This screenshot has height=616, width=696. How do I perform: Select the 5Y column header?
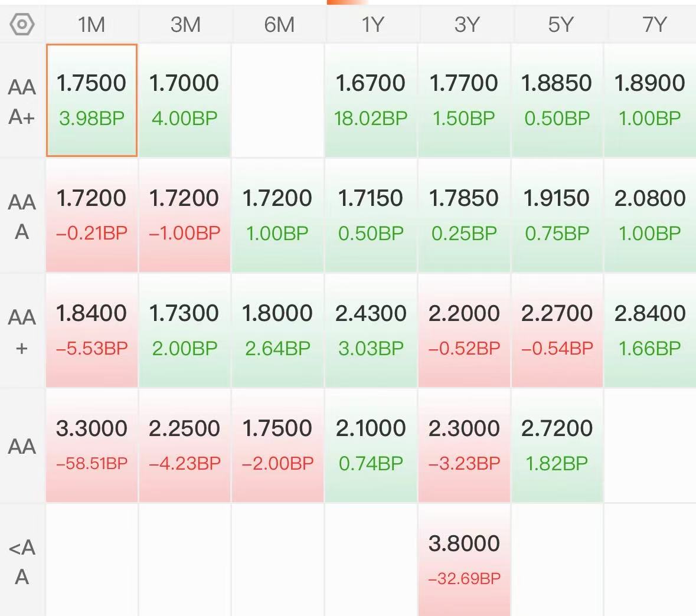coord(560,24)
